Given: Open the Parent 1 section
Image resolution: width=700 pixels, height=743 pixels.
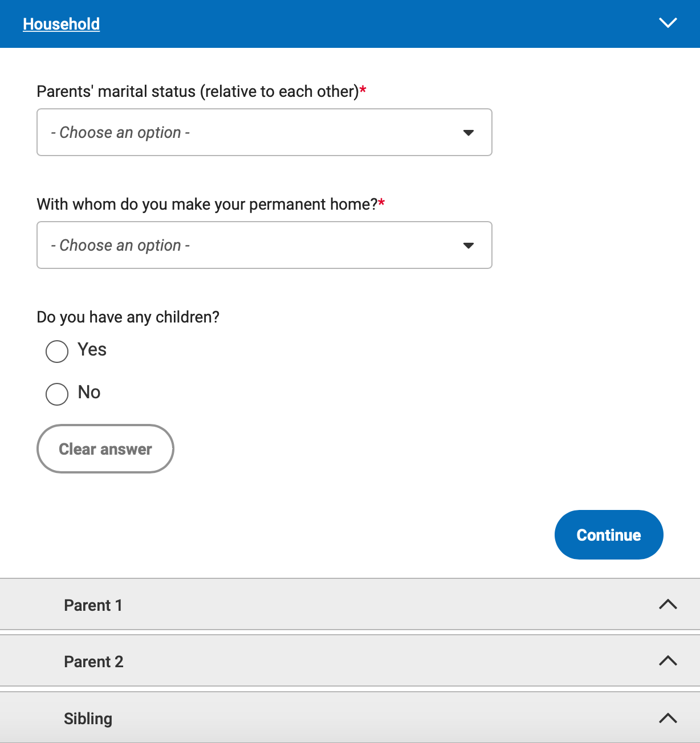Looking at the screenshot, I should [x=350, y=605].
